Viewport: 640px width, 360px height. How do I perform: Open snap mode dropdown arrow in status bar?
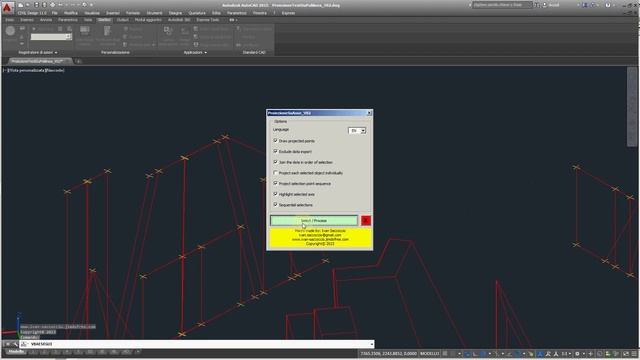459,353
